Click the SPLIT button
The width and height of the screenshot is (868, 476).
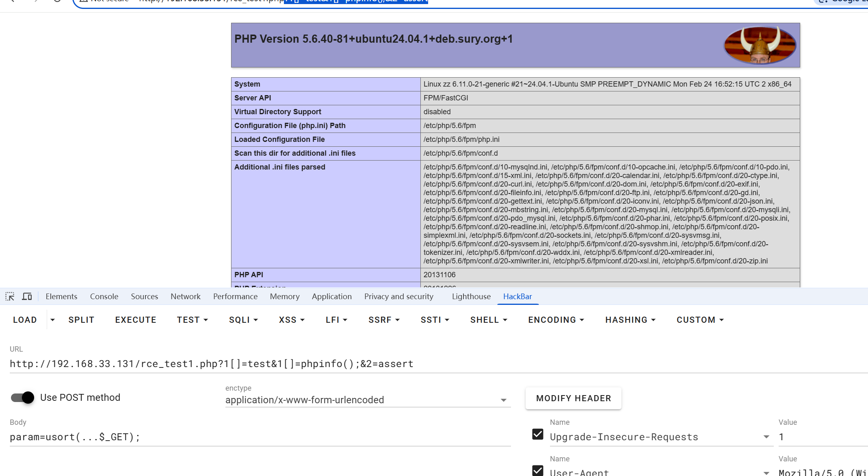pos(81,320)
